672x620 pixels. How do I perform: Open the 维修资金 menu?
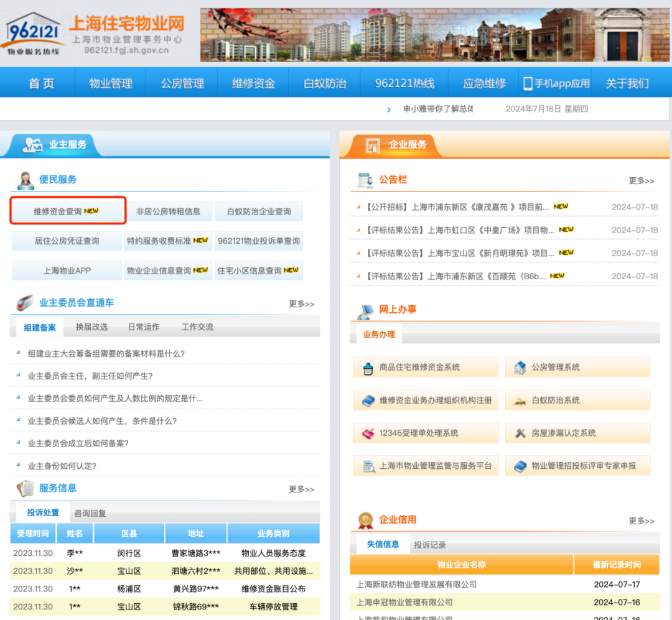pos(253,83)
